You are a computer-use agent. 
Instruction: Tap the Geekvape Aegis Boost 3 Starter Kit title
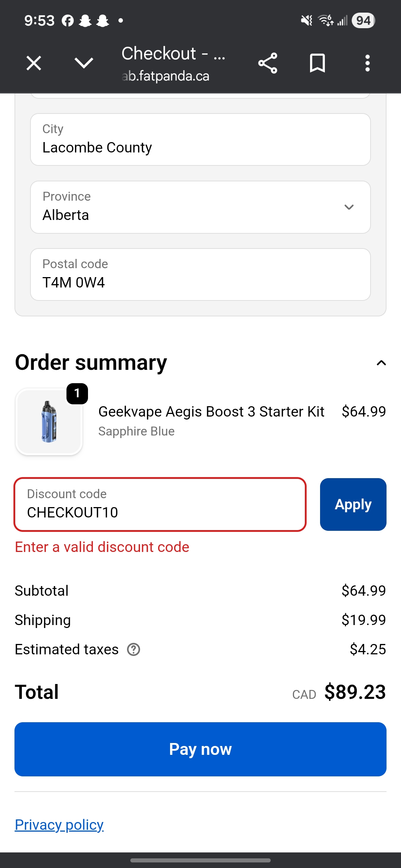click(x=211, y=412)
